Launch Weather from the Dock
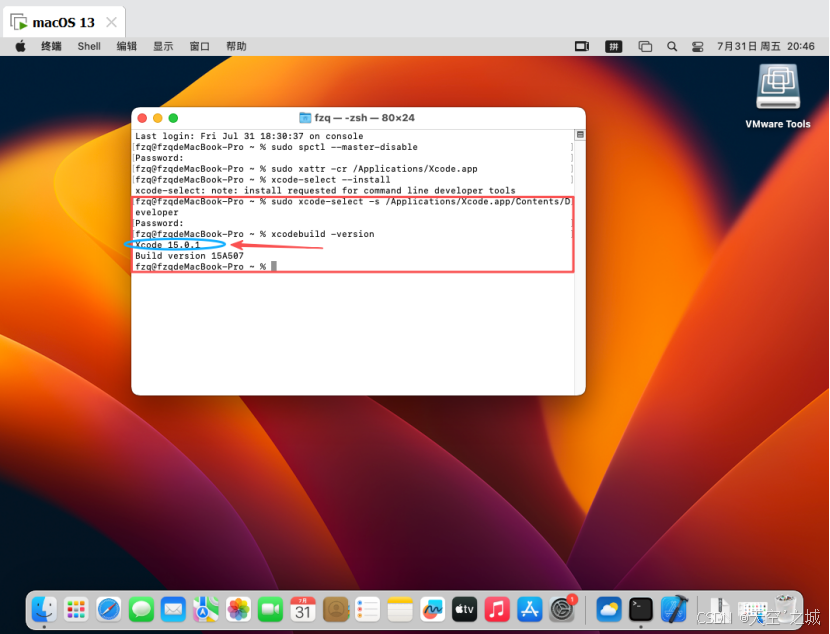The width and height of the screenshot is (830, 634). 609,610
